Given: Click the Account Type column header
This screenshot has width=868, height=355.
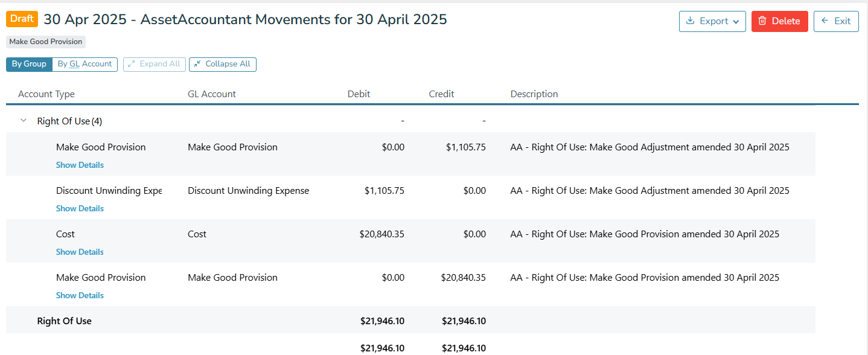Looking at the screenshot, I should tap(46, 94).
